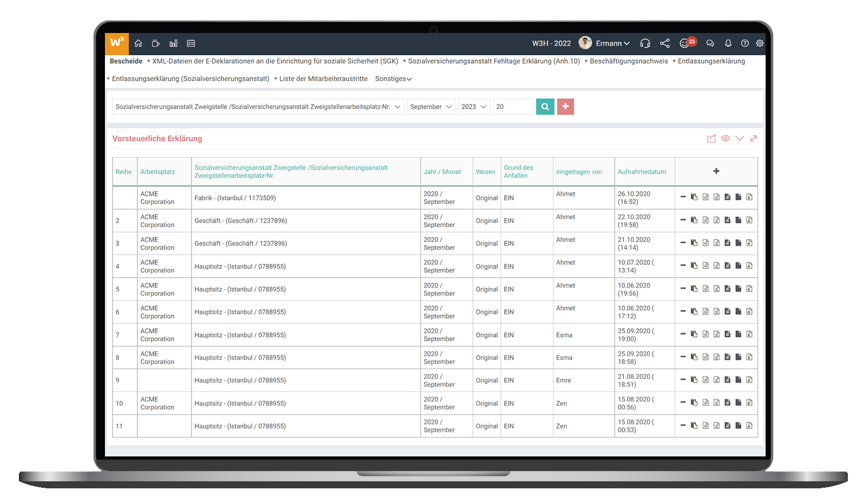The image size is (863, 504).
Task: Click the Vorsteuerliche Erklärung panel title
Action: (157, 138)
